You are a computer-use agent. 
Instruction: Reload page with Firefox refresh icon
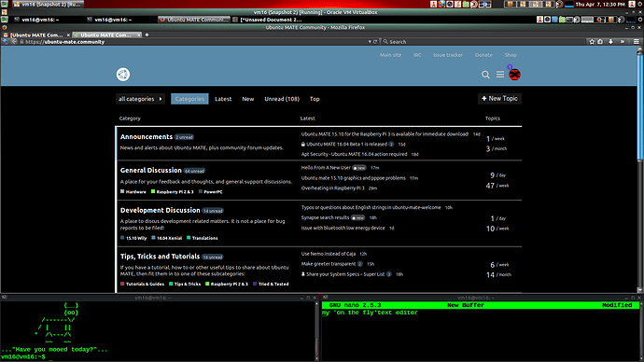pos(375,41)
